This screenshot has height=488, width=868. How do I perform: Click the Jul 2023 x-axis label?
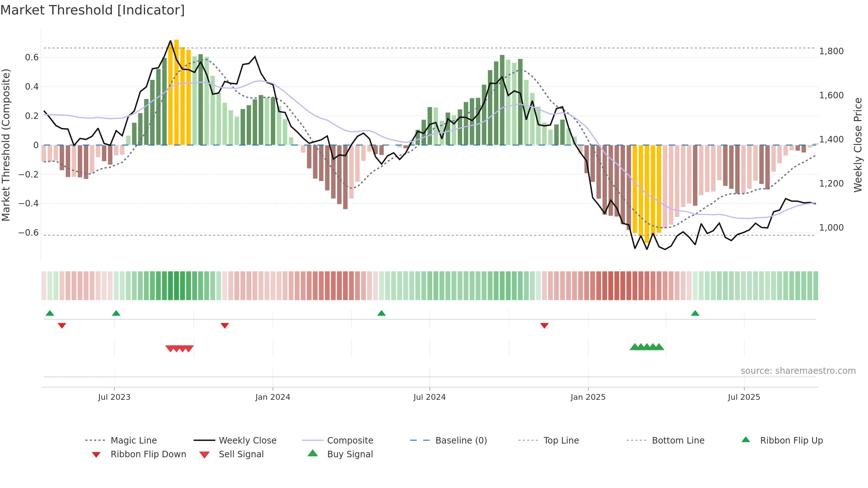[x=114, y=397]
